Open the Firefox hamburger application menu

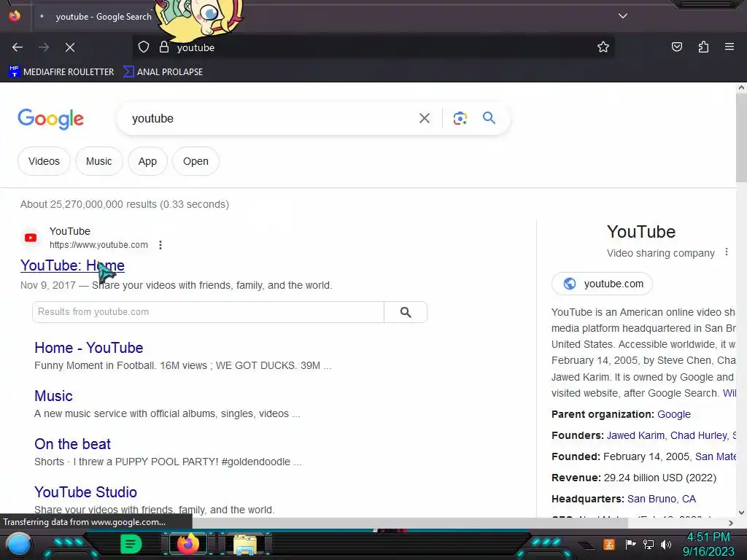tap(729, 47)
